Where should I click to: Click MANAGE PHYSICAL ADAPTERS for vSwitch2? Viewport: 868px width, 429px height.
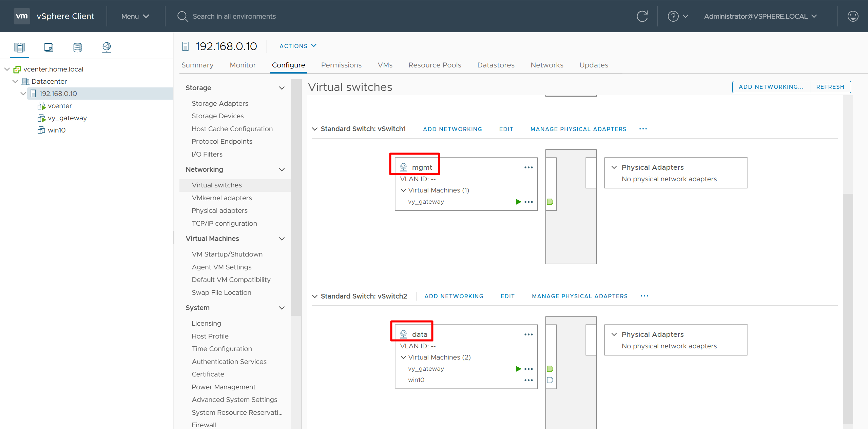(x=579, y=296)
